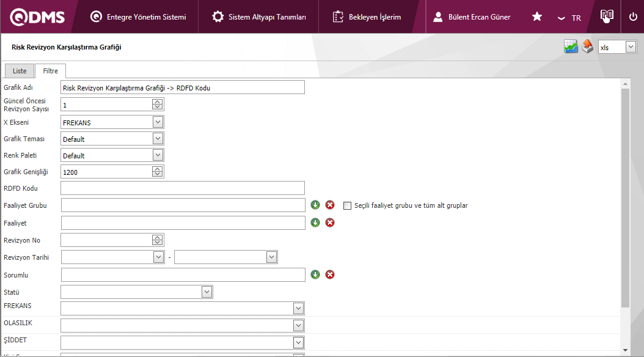This screenshot has height=357, width=644.
Task: Expand the Statü dropdown
Action: [x=207, y=292]
